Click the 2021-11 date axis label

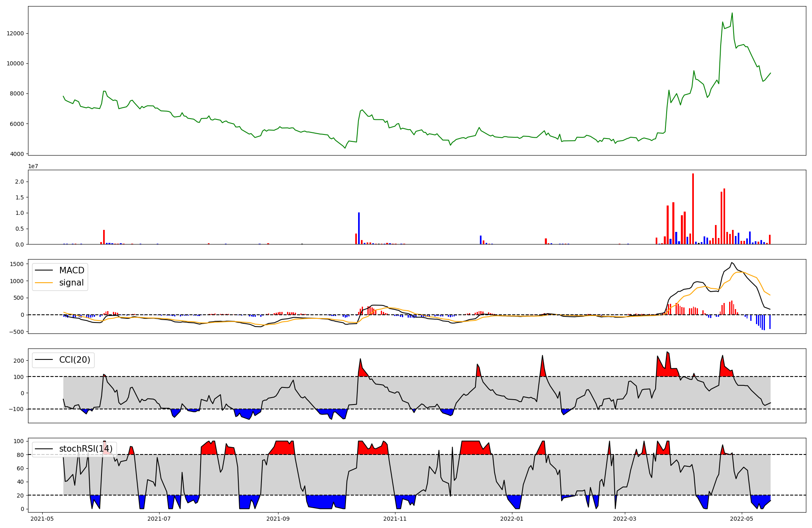point(395,519)
